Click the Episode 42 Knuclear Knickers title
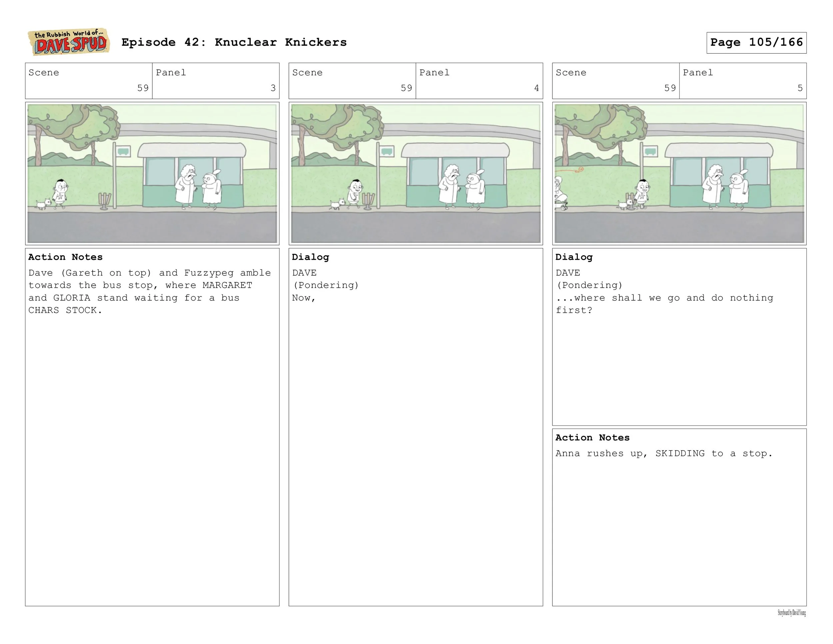The image size is (833, 644). click(234, 42)
